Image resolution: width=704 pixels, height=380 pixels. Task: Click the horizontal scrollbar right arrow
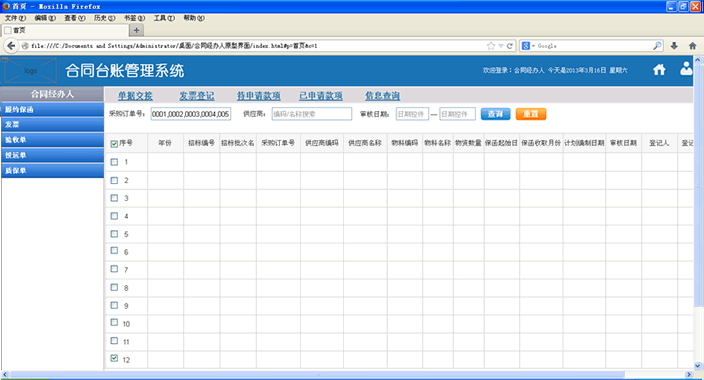pos(688,374)
